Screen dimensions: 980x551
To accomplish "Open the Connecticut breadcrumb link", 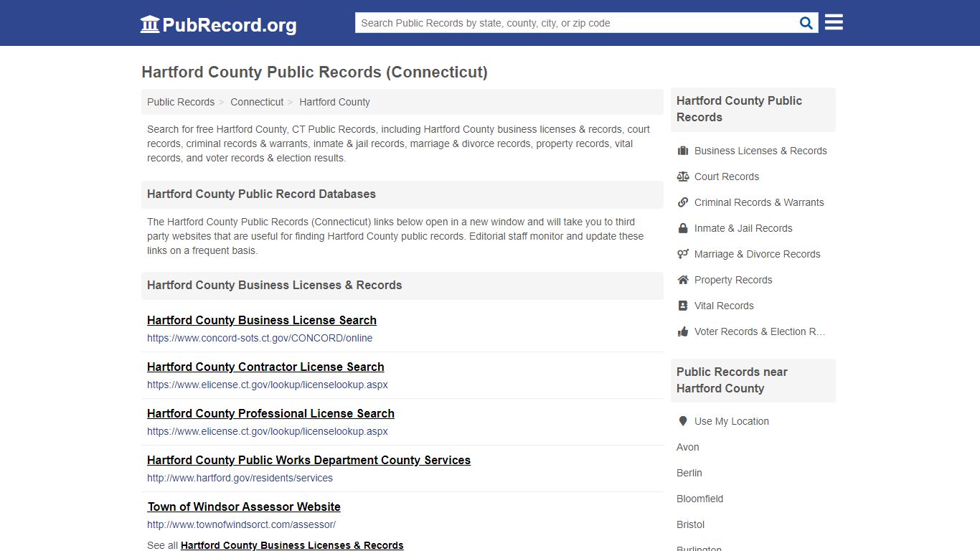I will 257,102.
